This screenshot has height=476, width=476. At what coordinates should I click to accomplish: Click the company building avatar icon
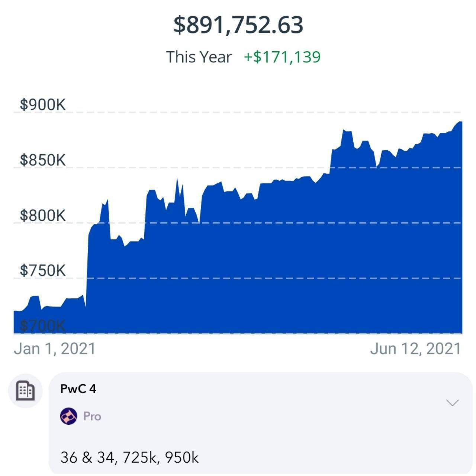(26, 391)
